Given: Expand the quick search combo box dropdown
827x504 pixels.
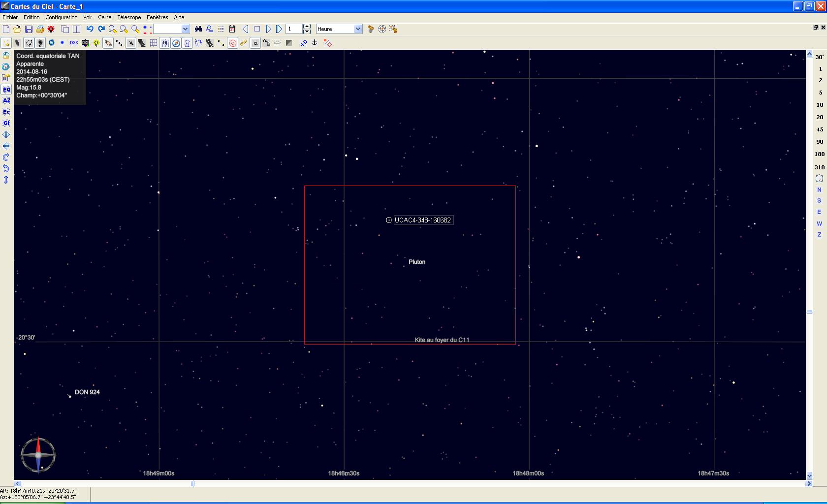Looking at the screenshot, I should [186, 29].
